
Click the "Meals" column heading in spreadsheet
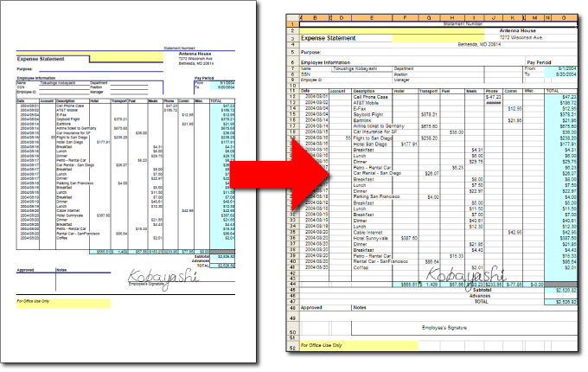pyautogui.click(x=471, y=91)
